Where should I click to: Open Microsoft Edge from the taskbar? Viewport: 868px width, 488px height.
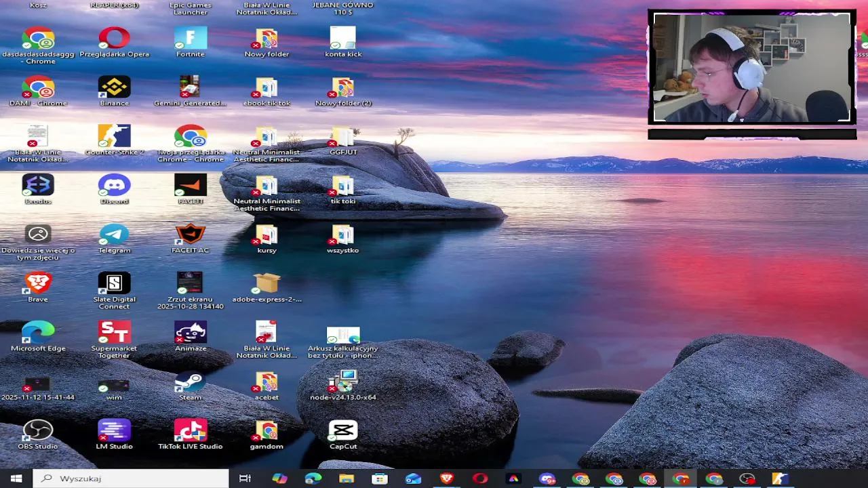click(x=313, y=479)
